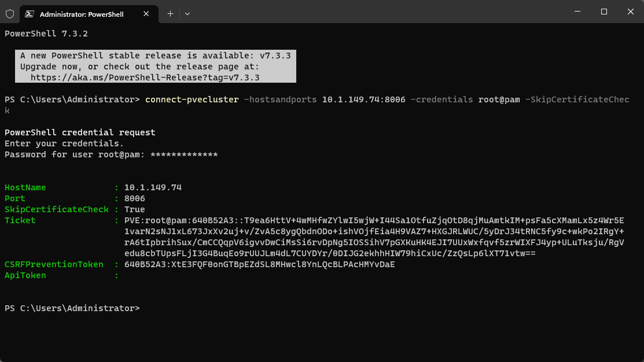
Task: Click the HostName value 10.1.149.74
Action: tap(153, 187)
